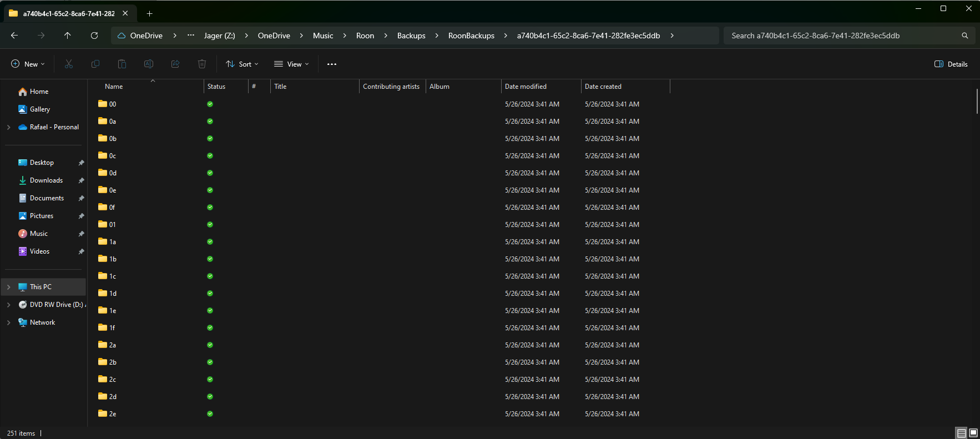Viewport: 980px width, 439px height.
Task: Open Desktop quick access folder
Action: [42, 163]
